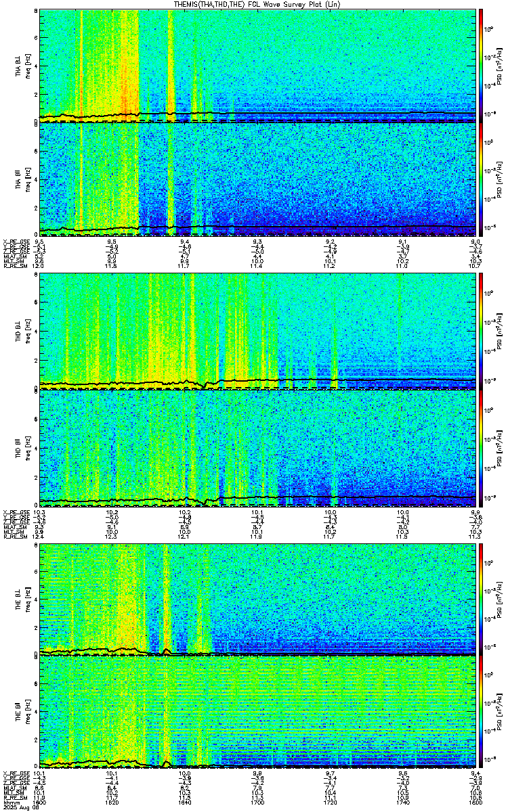Click the 1620 time tick label
This screenshot has height=812, width=508.
[x=112, y=803]
